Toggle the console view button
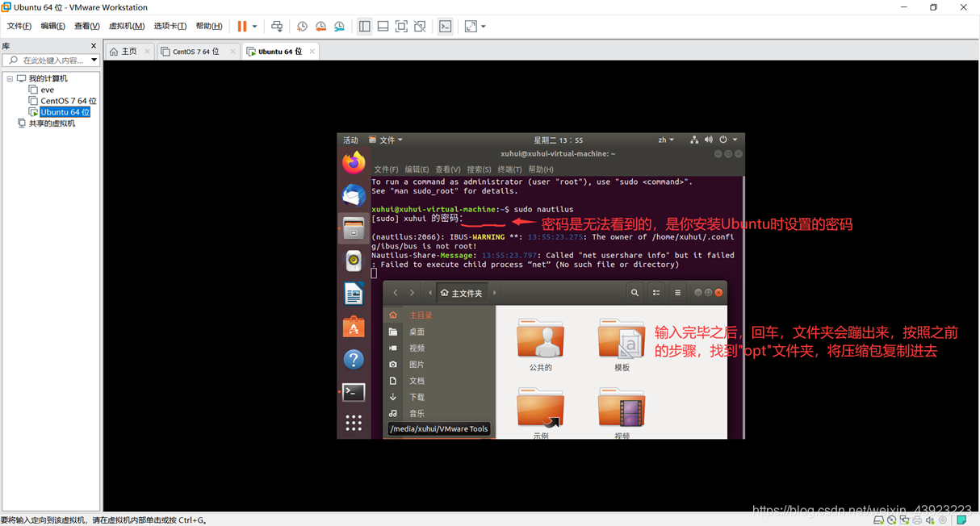980x526 pixels. tap(445, 27)
